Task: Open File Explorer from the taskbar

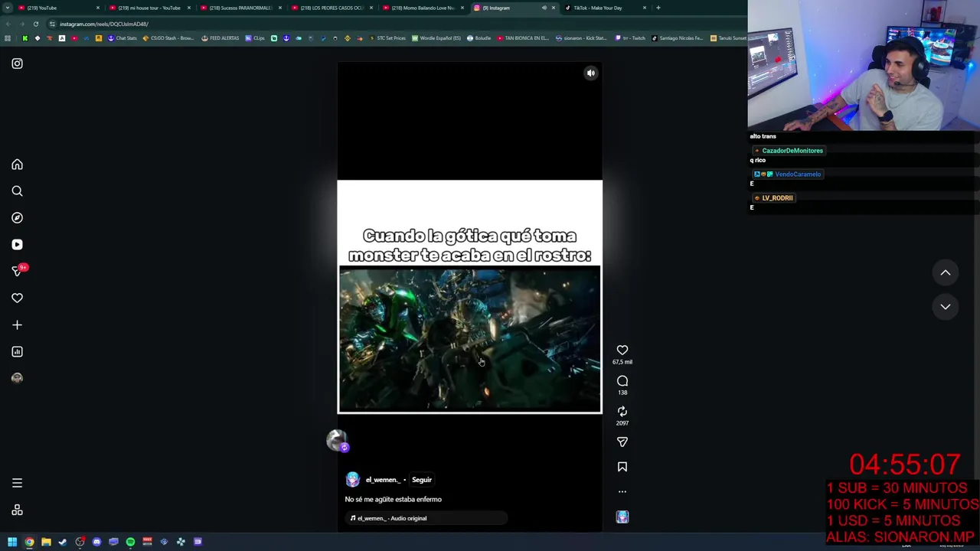Action: [x=46, y=542]
